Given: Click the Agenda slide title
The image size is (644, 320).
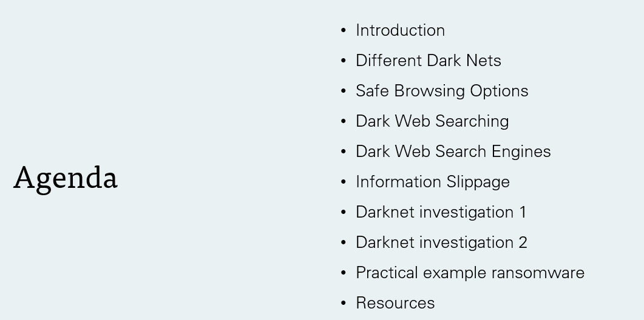Looking at the screenshot, I should tap(66, 179).
